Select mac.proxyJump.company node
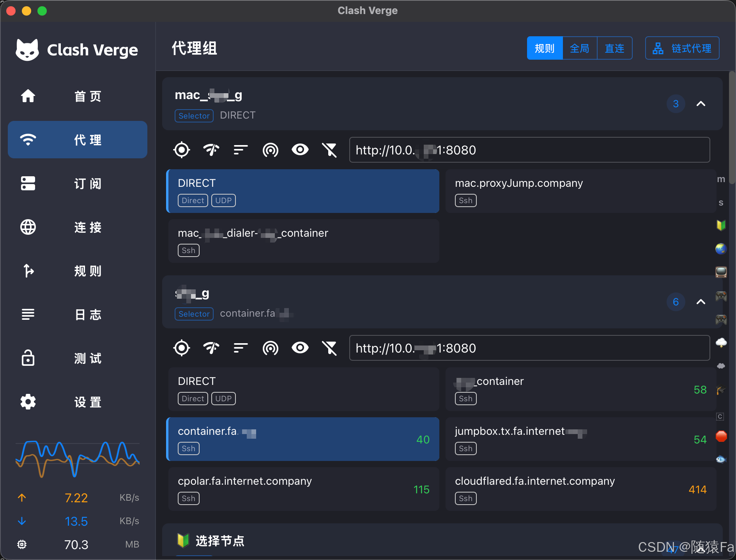Screen dimensions: 736x560 click(x=581, y=191)
